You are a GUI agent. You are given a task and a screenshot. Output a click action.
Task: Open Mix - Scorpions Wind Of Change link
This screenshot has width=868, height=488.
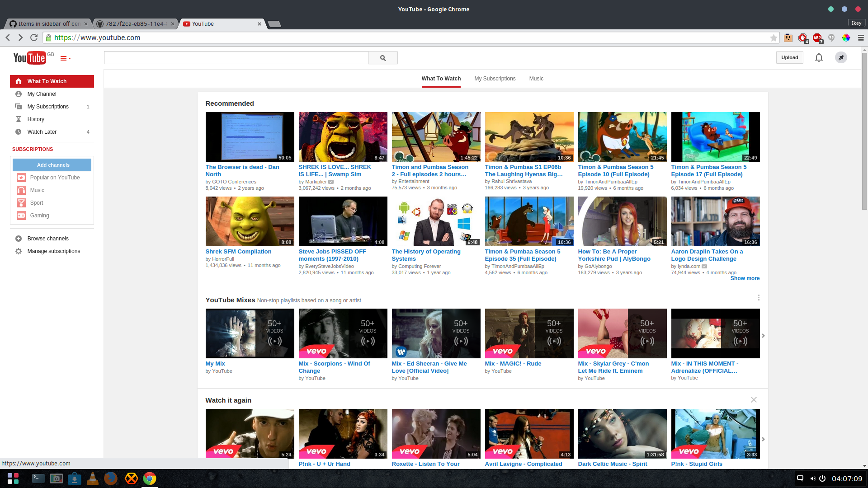pos(335,367)
